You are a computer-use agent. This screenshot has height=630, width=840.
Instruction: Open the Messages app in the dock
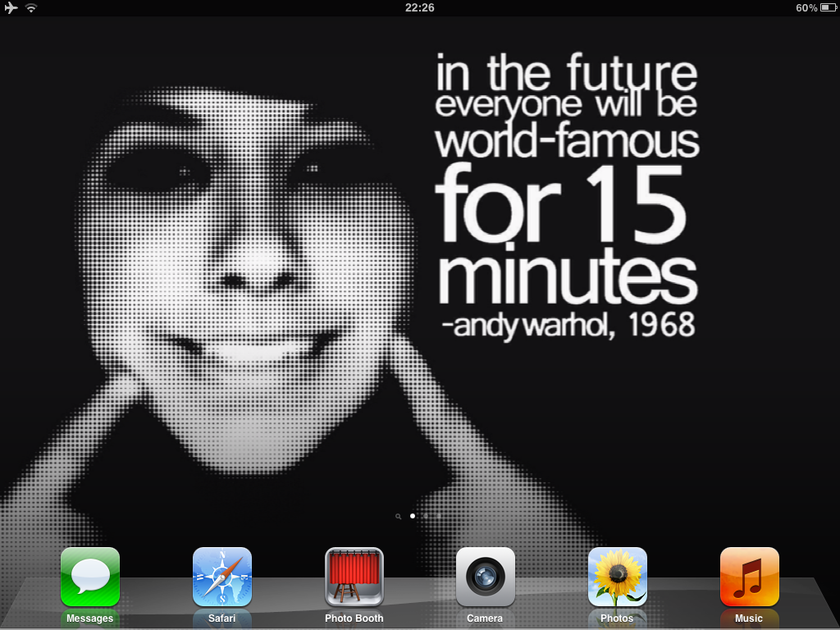(90, 577)
